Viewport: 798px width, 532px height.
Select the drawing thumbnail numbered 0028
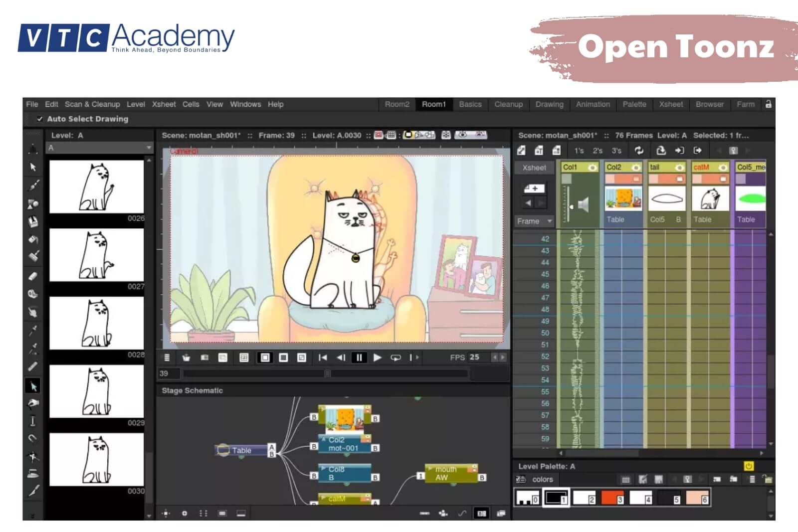[x=96, y=324]
